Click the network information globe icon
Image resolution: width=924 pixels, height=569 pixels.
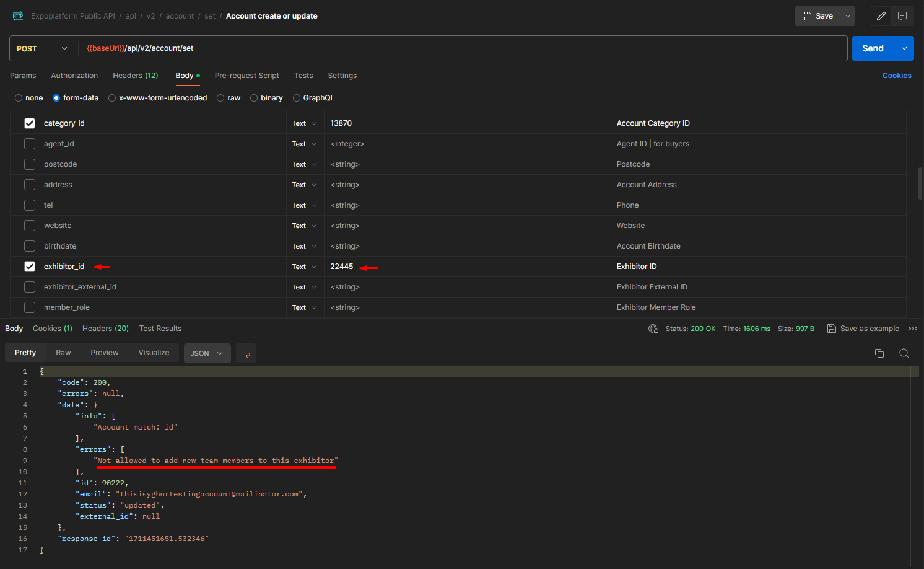click(x=653, y=328)
